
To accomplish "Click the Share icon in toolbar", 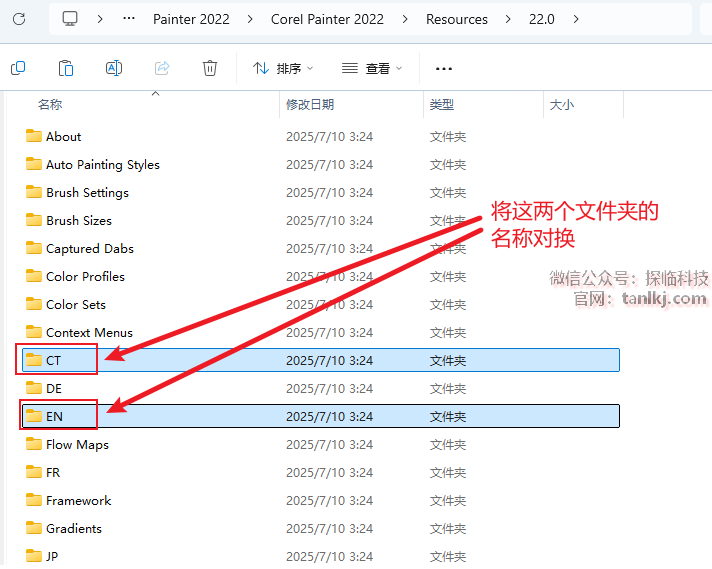I will point(162,68).
